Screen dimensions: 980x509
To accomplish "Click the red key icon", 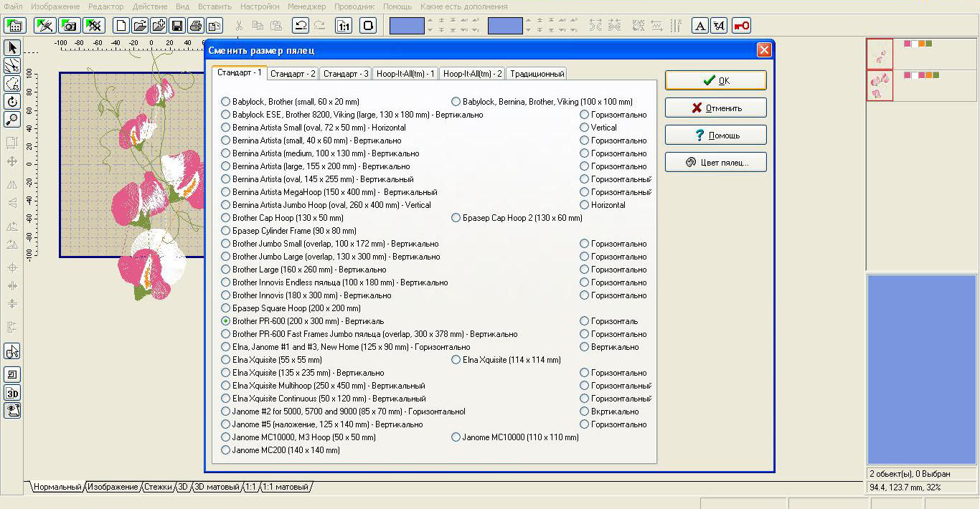I will [741, 26].
